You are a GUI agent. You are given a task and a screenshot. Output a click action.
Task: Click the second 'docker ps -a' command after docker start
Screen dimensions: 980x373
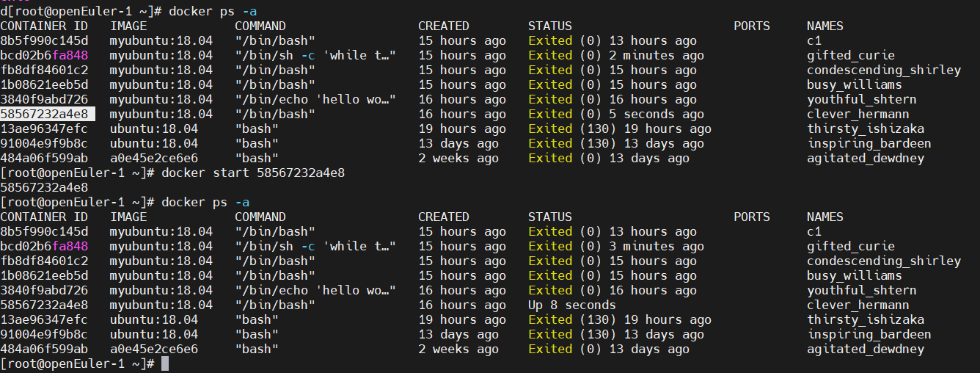coord(205,202)
